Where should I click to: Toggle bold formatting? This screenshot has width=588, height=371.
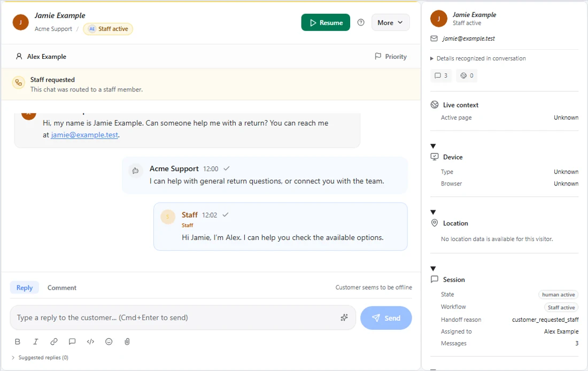click(x=18, y=342)
